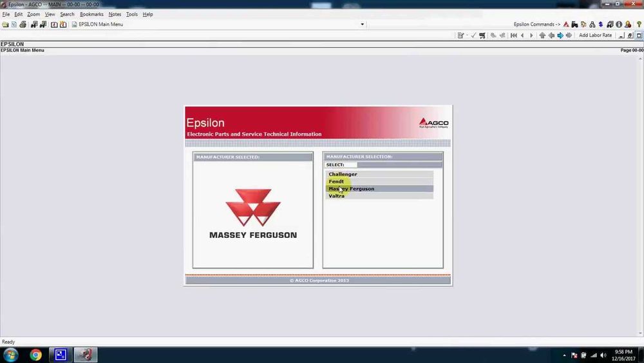The height and width of the screenshot is (363, 644).
Task: Select Valtra manufacturer
Action: [x=379, y=196]
